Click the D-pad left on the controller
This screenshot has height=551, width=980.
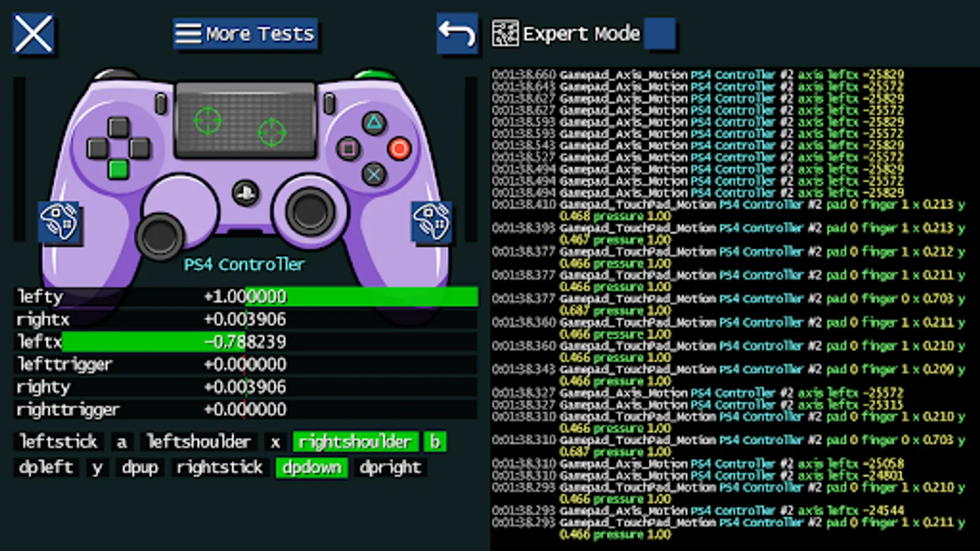pyautogui.click(x=97, y=148)
